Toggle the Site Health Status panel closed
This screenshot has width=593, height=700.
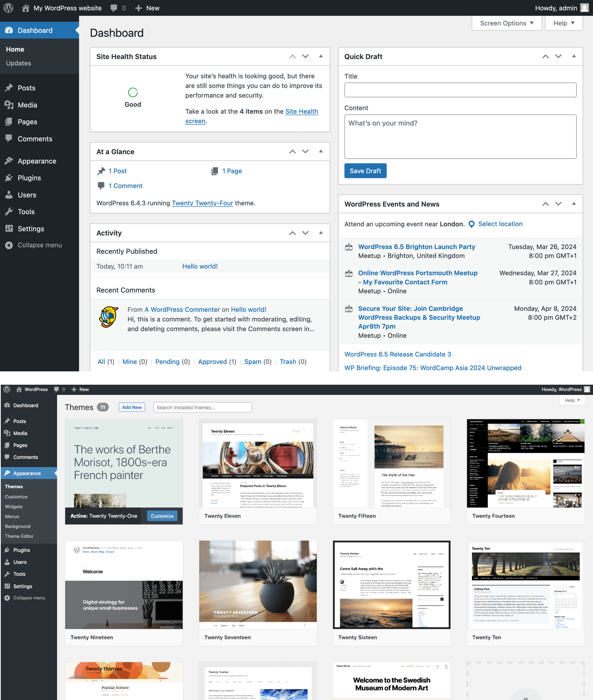(321, 56)
